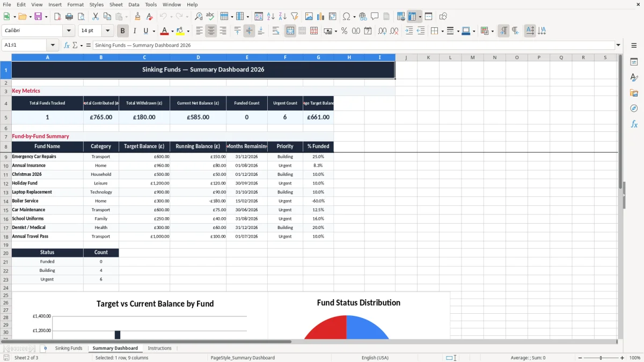Toggle Print Preview mode
Viewport: 644px width, 362px height.
click(80, 17)
